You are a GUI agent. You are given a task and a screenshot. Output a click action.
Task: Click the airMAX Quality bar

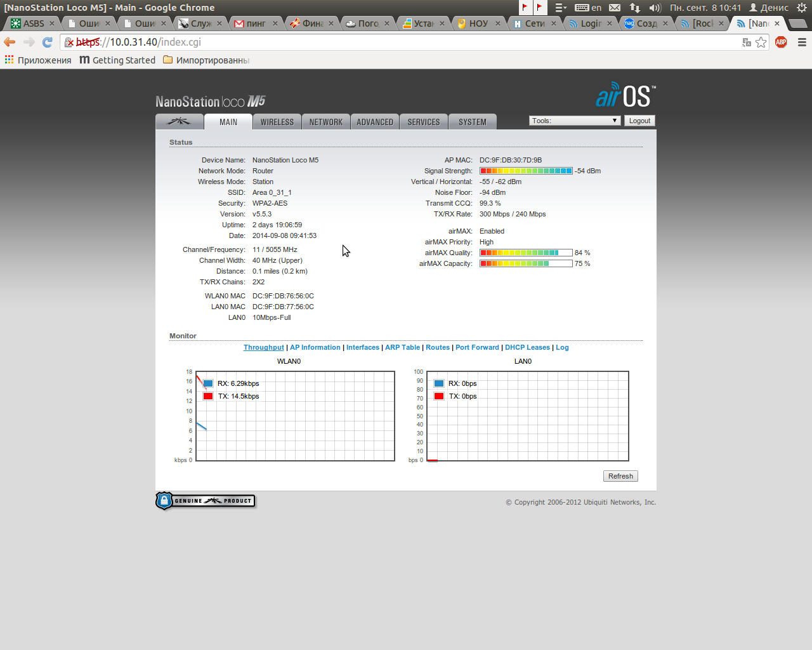[526, 253]
